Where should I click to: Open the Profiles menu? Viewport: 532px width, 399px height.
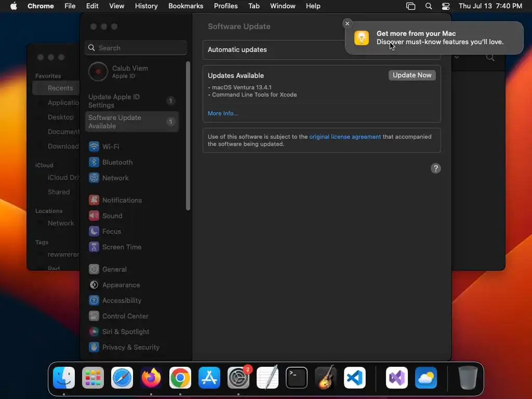(225, 6)
